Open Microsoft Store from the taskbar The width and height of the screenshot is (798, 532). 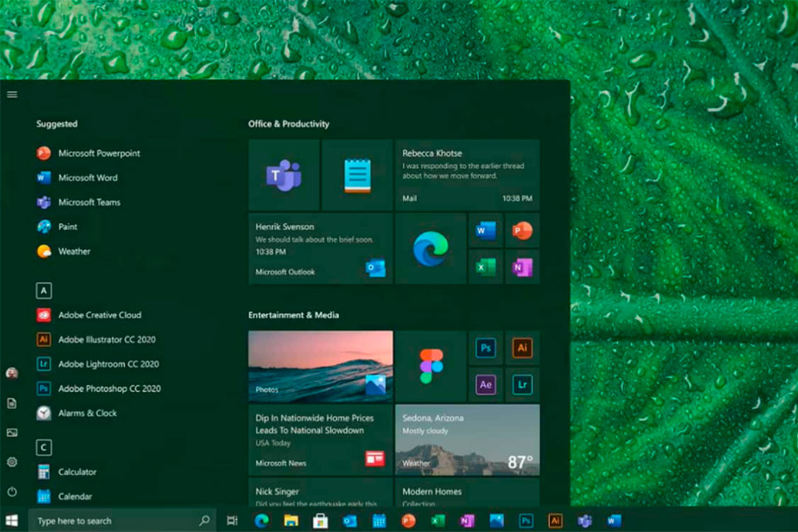[320, 520]
